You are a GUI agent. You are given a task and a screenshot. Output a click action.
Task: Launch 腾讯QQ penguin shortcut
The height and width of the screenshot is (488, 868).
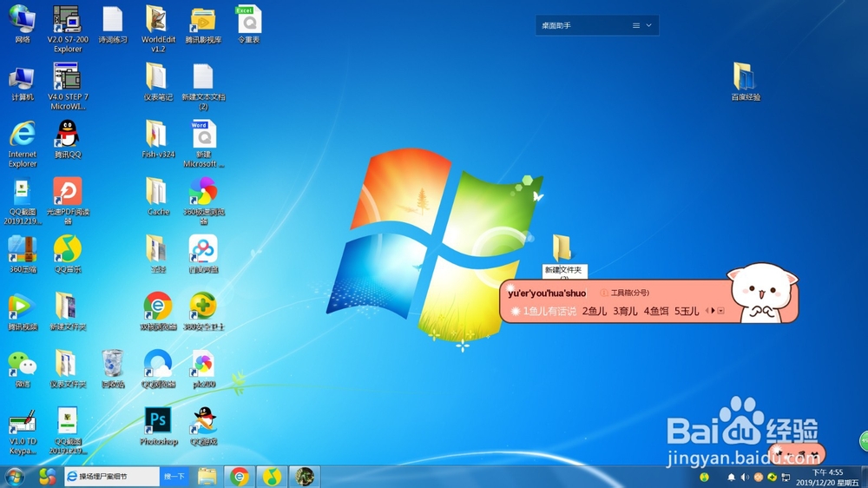(68, 140)
